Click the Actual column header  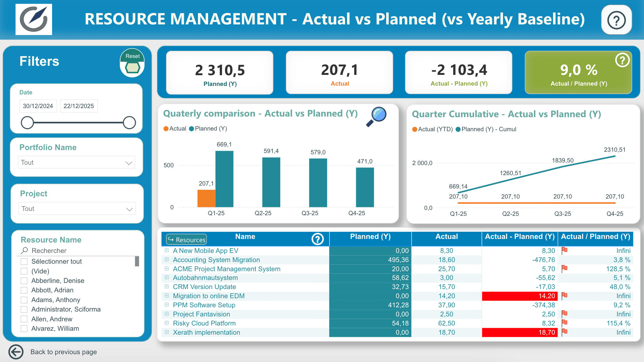point(446,237)
